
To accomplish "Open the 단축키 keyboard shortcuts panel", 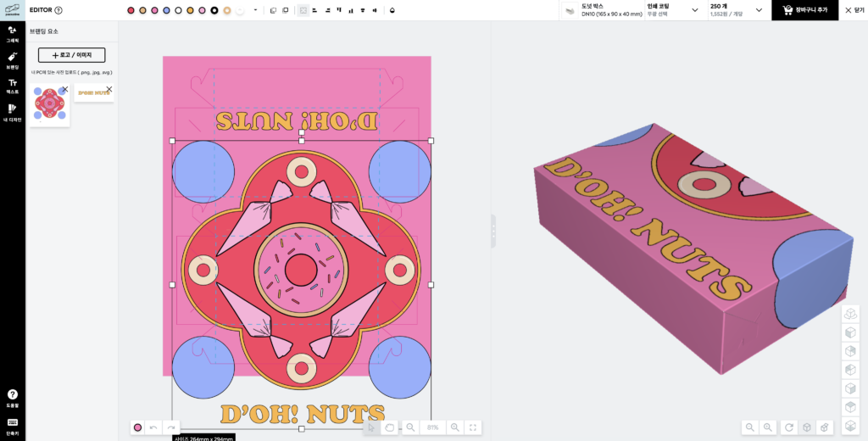I will click(12, 426).
